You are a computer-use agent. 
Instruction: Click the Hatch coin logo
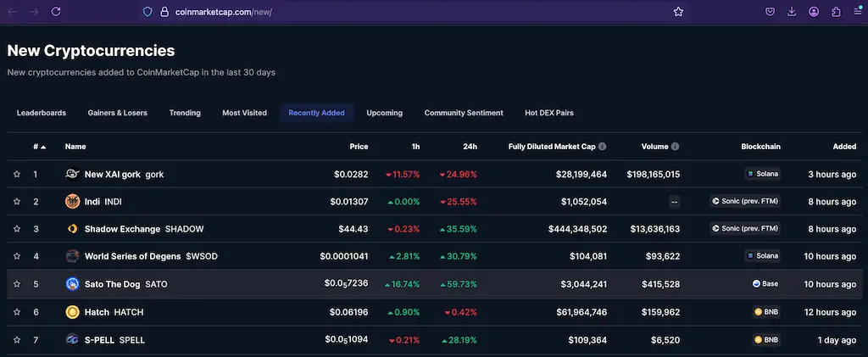pyautogui.click(x=73, y=312)
